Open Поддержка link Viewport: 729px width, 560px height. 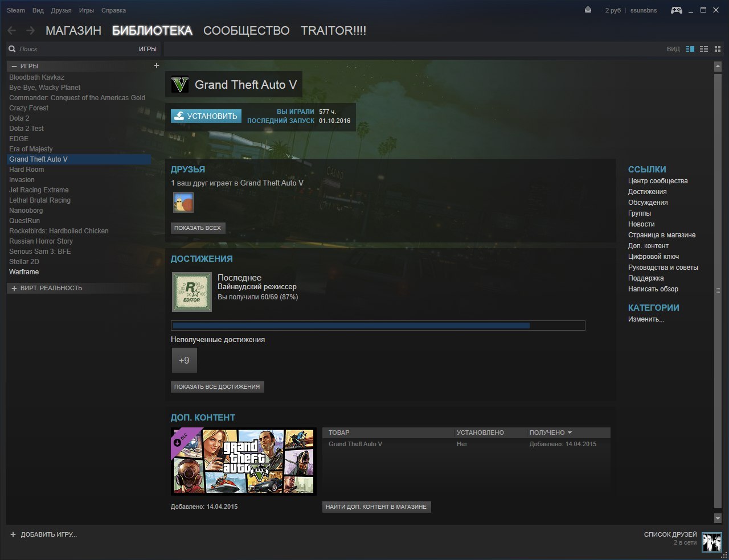tap(646, 278)
